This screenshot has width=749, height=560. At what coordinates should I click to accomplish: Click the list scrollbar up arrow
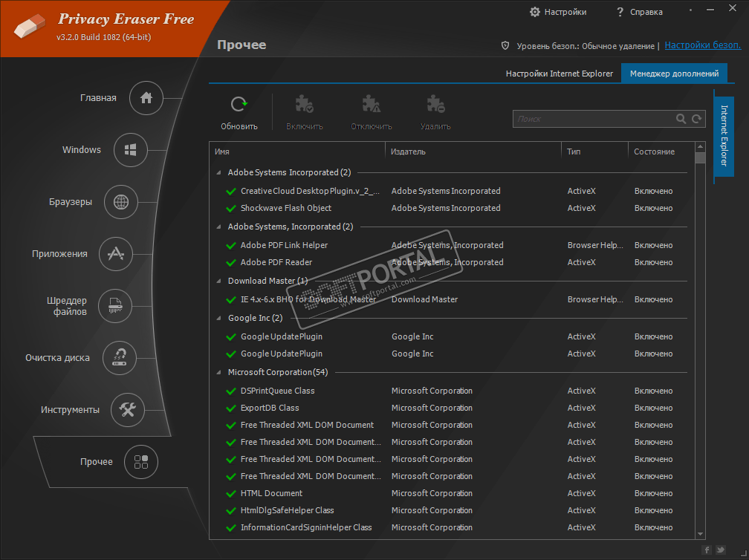[x=700, y=146]
